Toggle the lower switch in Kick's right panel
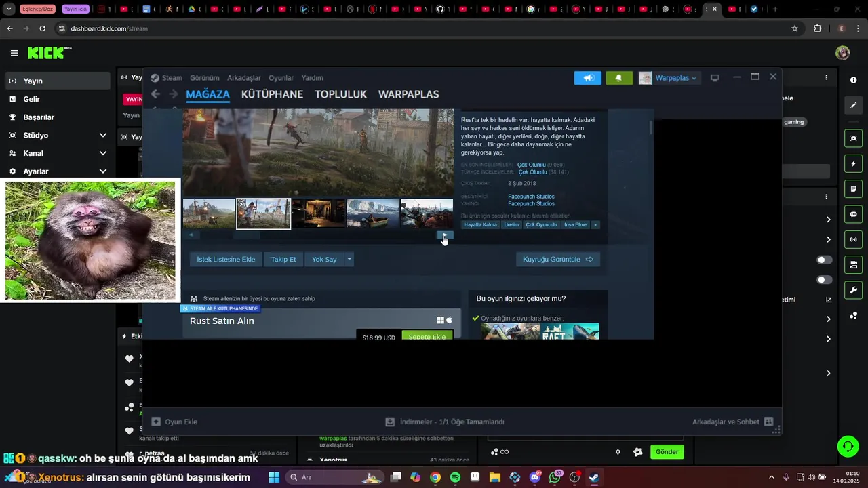 824,279
